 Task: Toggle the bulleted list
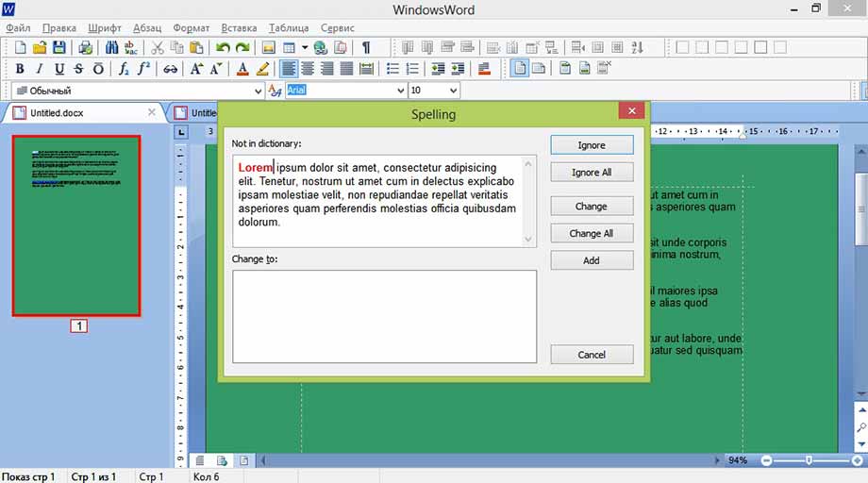point(392,69)
